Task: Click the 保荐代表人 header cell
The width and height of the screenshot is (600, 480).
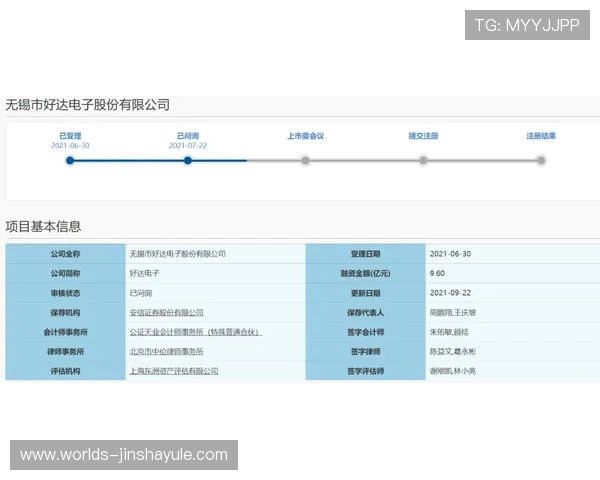Action: pos(365,312)
